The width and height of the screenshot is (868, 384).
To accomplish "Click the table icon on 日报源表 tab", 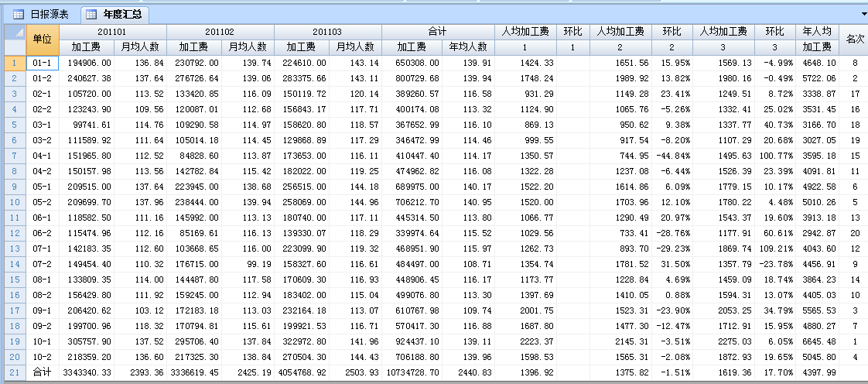I will (18, 15).
